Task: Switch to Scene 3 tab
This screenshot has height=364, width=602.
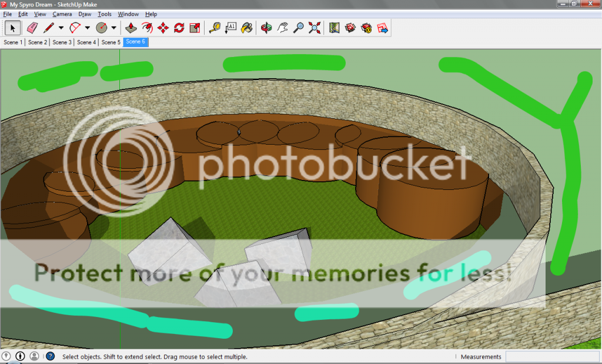Action: point(62,42)
